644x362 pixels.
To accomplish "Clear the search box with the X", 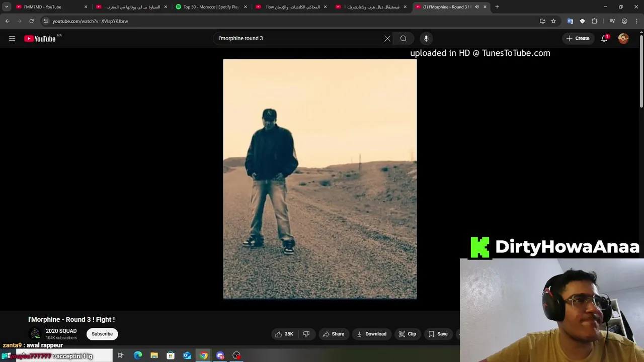I will pyautogui.click(x=387, y=38).
